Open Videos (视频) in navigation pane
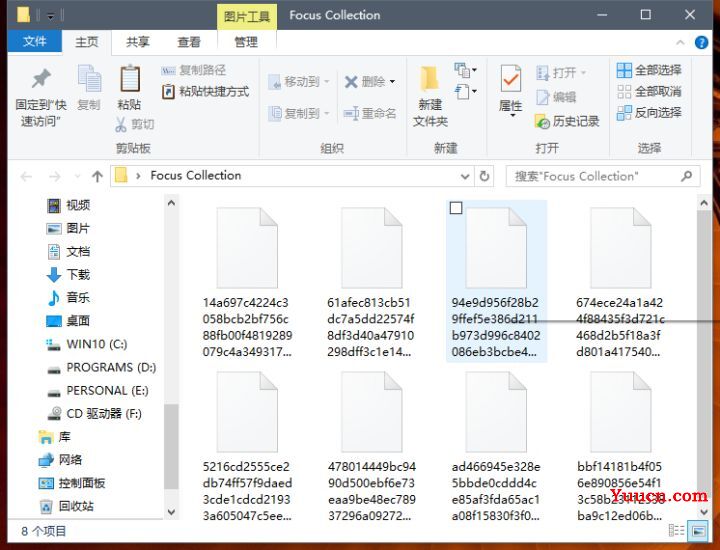 click(x=69, y=205)
